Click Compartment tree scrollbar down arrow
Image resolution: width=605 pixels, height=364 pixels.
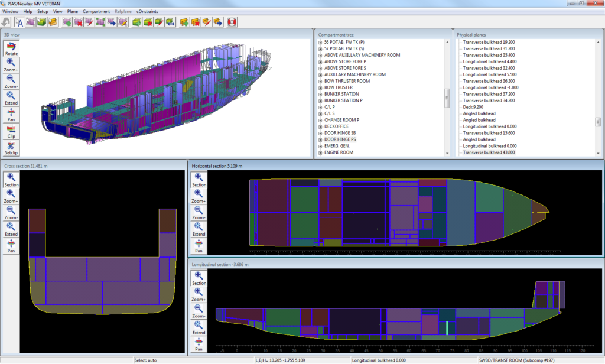(x=447, y=153)
